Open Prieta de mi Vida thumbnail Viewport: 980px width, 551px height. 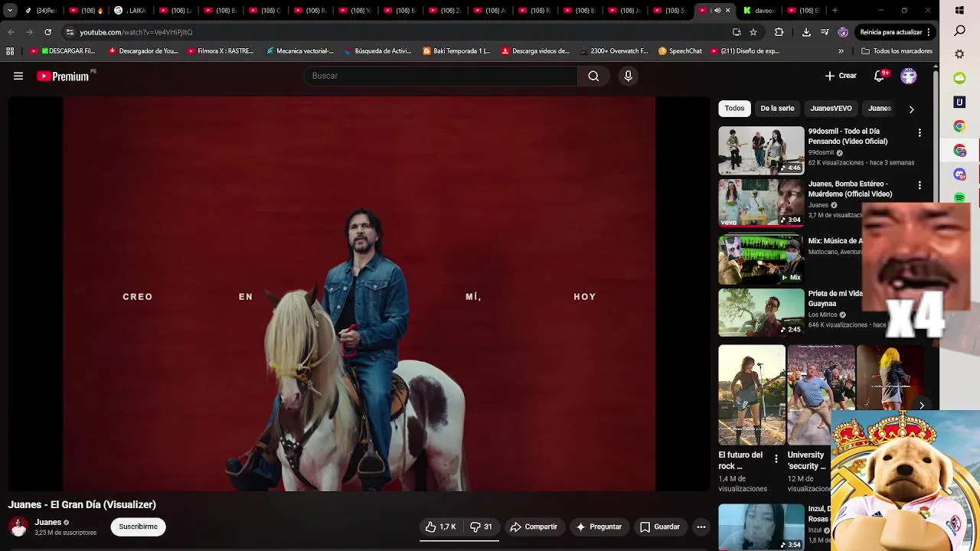pyautogui.click(x=761, y=312)
